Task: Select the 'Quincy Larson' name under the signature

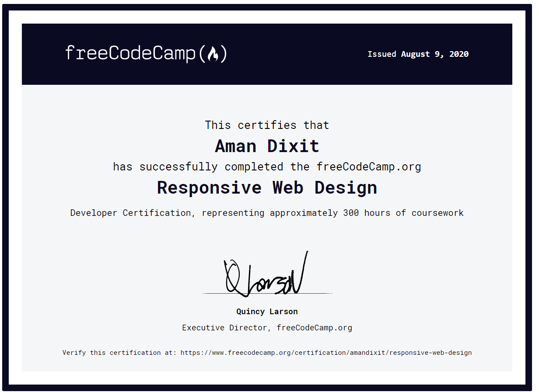Action: tap(267, 312)
